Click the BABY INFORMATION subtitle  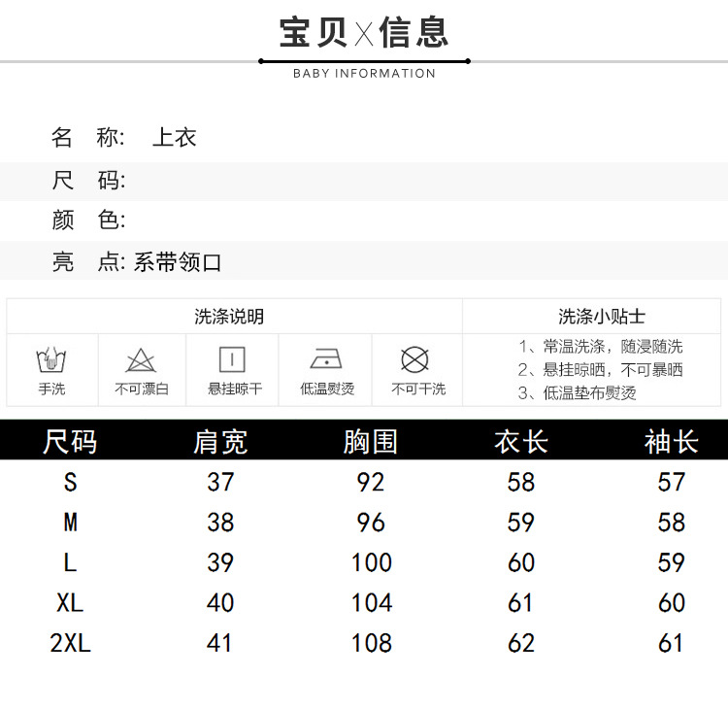point(364,74)
